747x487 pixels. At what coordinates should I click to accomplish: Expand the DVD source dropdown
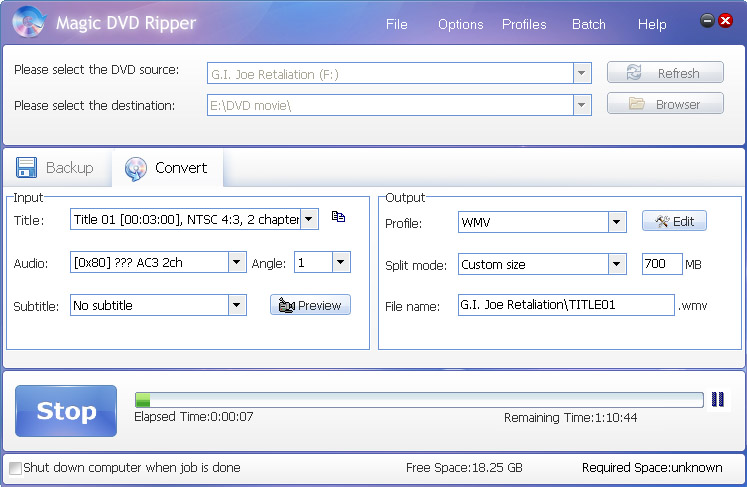[x=581, y=73]
